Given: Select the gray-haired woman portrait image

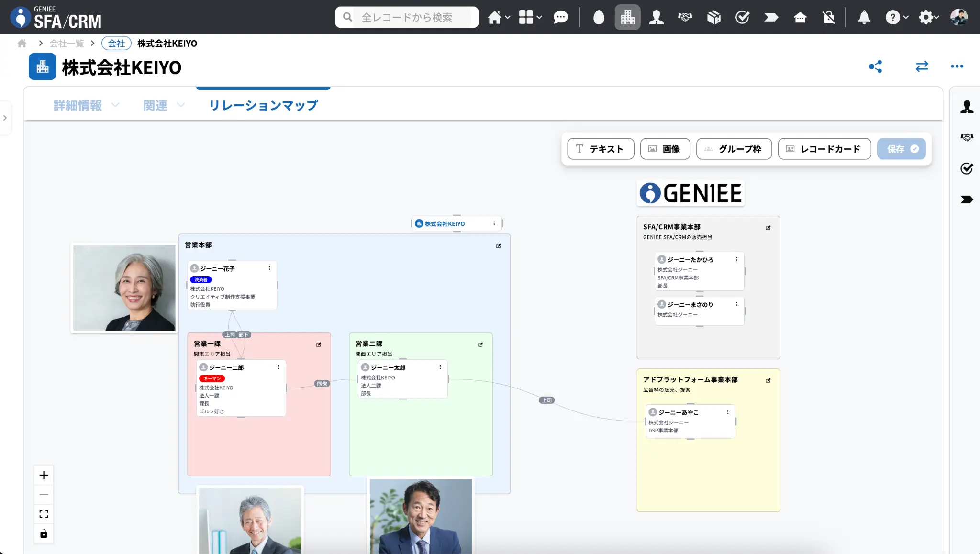Looking at the screenshot, I should coord(124,288).
